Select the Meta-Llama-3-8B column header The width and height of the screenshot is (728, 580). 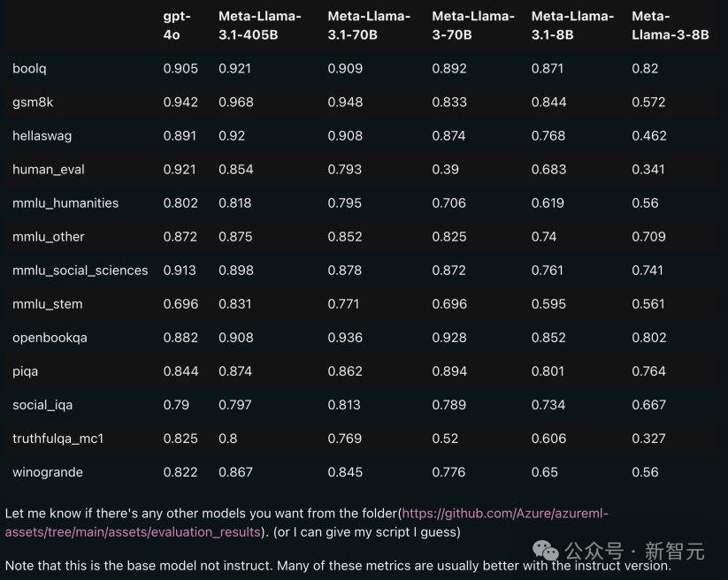click(671, 26)
